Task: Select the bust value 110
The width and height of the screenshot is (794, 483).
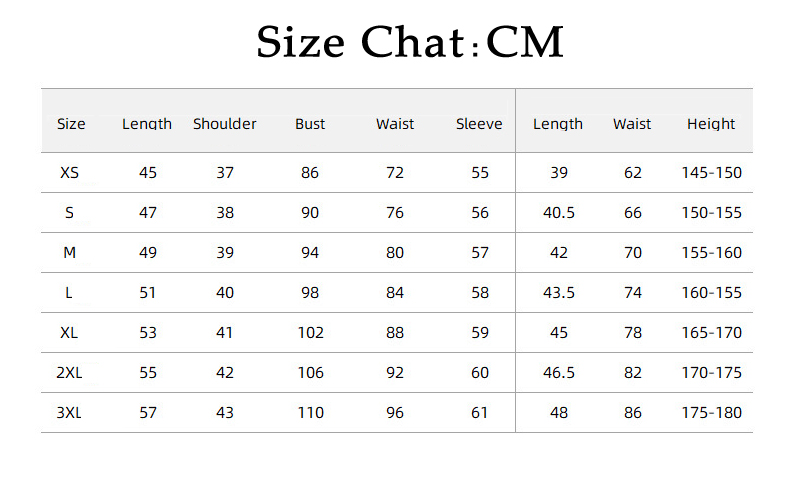Action: 310,413
